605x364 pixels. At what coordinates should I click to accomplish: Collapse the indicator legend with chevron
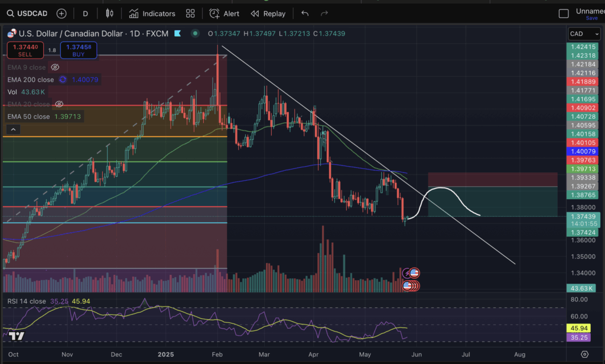(x=14, y=129)
